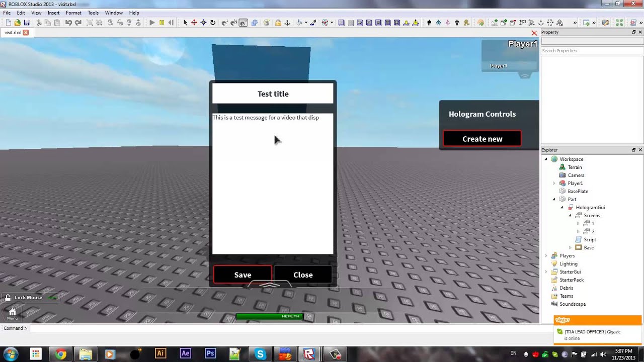This screenshot has height=362, width=644.
Task: Open the paint bucket color dropdown arrow
Action: pyautogui.click(x=306, y=23)
